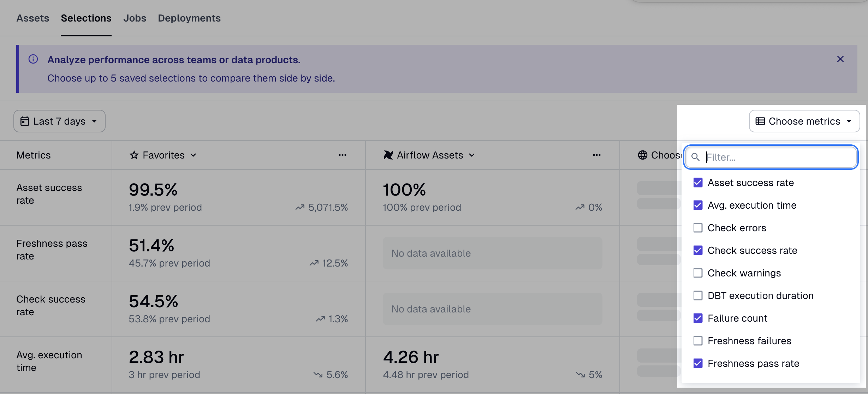868x394 pixels.
Task: Click the magnifier icon in the metrics filter field
Action: click(695, 157)
